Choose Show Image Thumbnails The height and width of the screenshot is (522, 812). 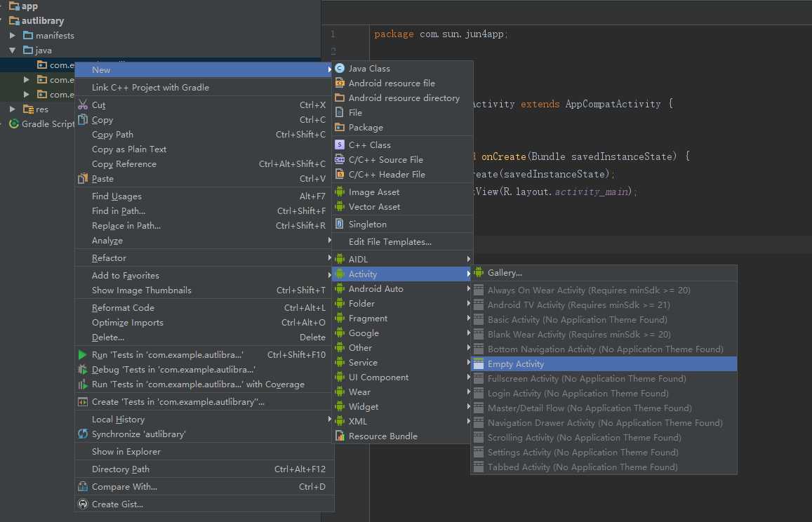(204, 290)
